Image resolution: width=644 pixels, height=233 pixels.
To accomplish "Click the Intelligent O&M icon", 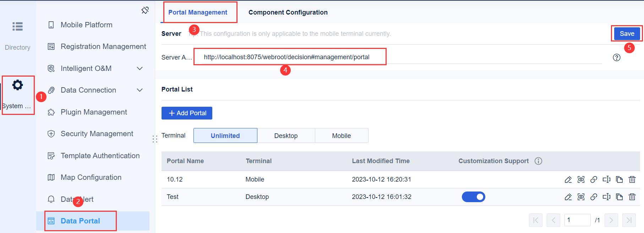I will click(x=51, y=68).
